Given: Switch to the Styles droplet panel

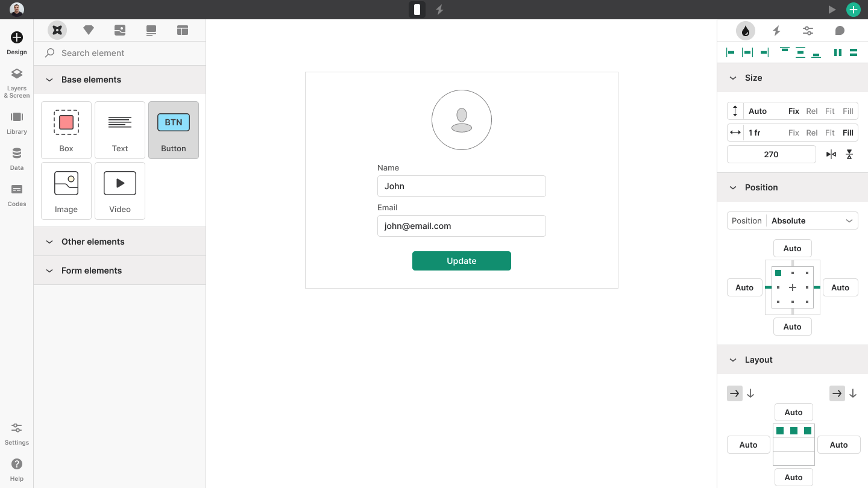Looking at the screenshot, I should pyautogui.click(x=745, y=31).
